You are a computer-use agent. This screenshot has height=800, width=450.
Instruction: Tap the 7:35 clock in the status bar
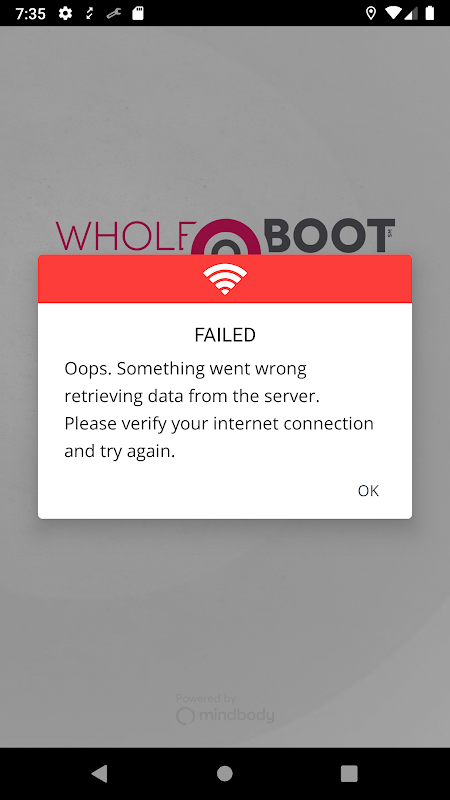[31, 13]
